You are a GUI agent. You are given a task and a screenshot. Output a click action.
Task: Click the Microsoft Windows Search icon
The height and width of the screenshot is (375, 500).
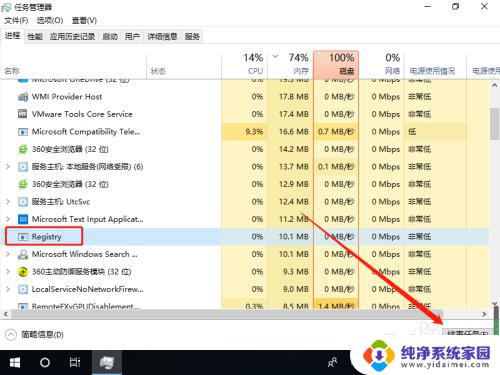[x=23, y=254]
